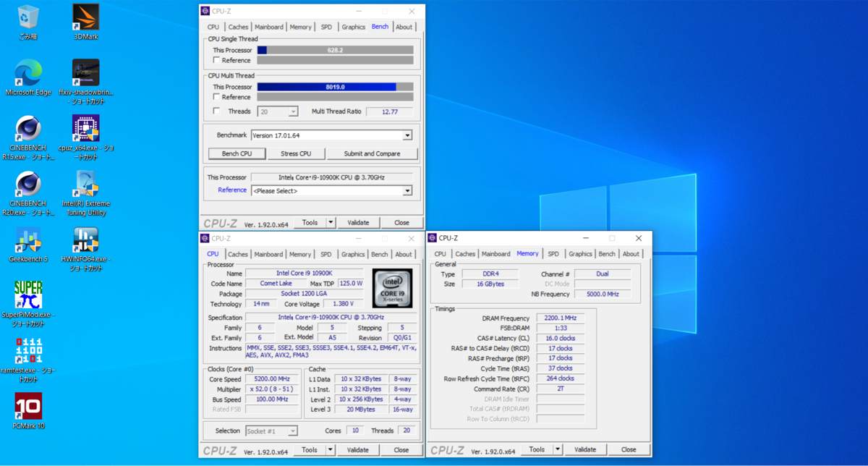Click the CPU-Z title icon in CPU window
Screen dimensions: 868x466
point(205,238)
